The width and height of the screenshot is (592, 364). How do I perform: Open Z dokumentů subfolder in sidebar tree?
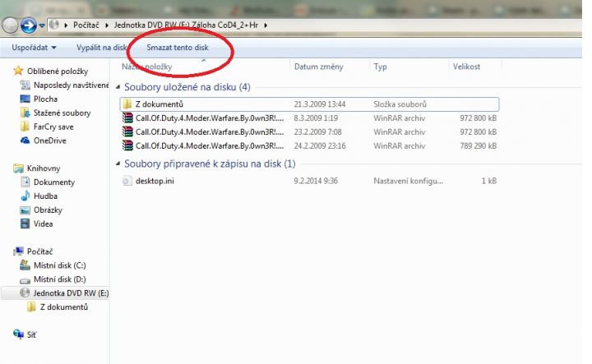point(64,307)
